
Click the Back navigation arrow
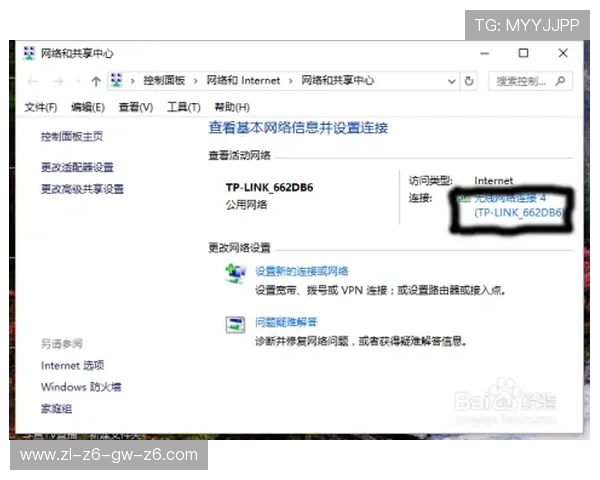click(x=33, y=81)
